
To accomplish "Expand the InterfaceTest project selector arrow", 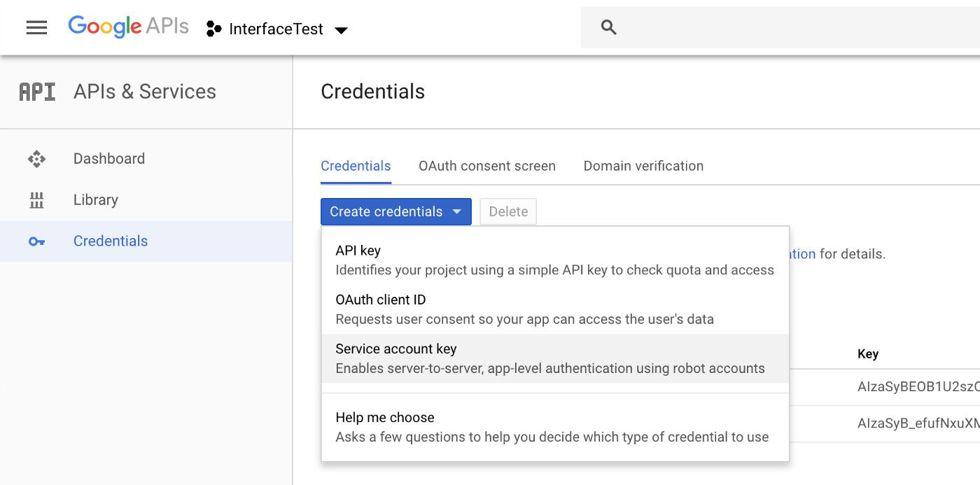I will [x=341, y=30].
